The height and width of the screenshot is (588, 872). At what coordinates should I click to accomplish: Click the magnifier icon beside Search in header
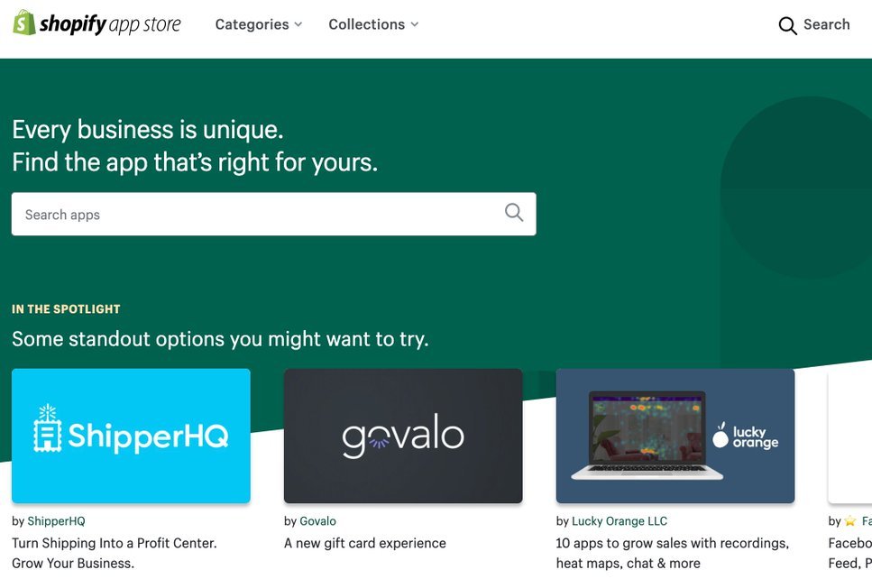787,25
